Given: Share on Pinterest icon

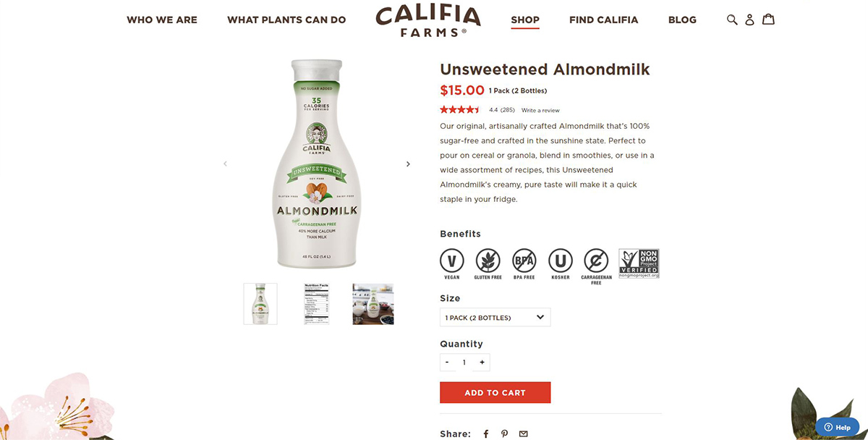Looking at the screenshot, I should click(504, 433).
